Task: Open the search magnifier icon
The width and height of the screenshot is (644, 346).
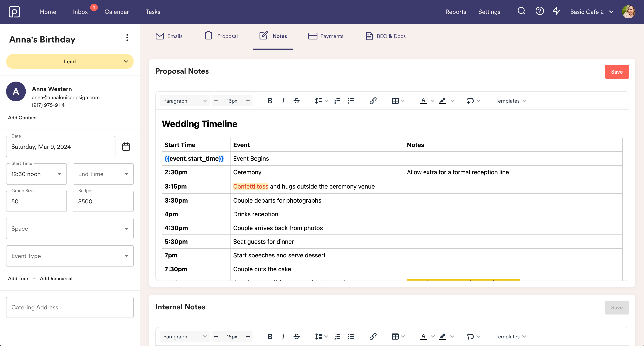Action: tap(521, 11)
